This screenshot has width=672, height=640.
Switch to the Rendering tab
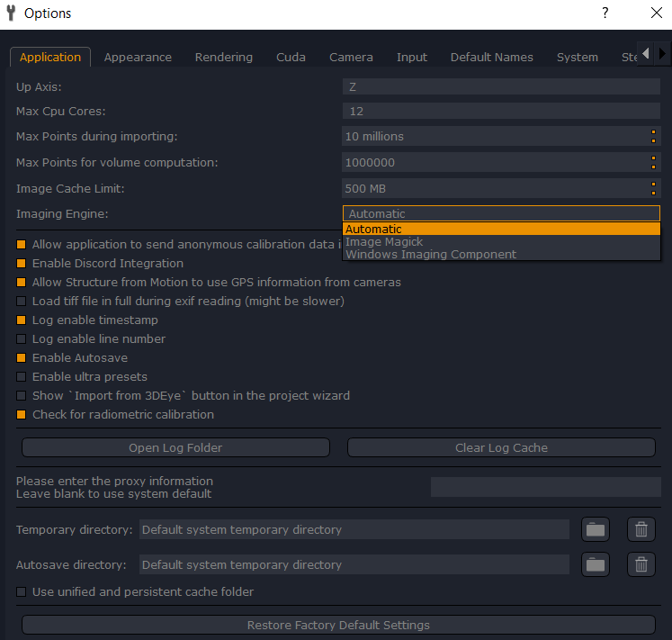[x=224, y=57]
